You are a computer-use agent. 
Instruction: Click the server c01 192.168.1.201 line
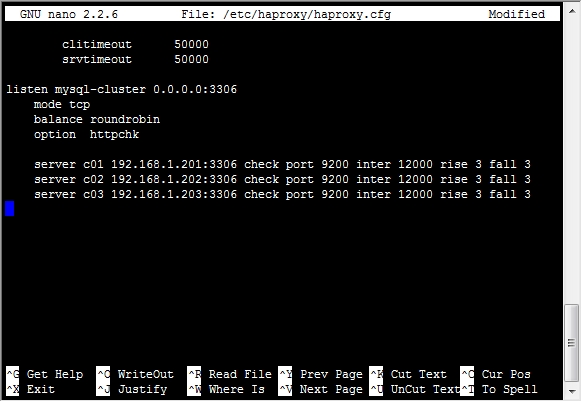282,164
